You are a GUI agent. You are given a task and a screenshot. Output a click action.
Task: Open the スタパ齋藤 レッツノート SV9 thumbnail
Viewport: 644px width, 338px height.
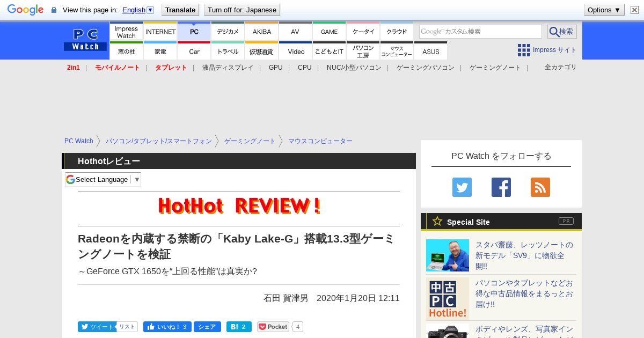tap(448, 255)
